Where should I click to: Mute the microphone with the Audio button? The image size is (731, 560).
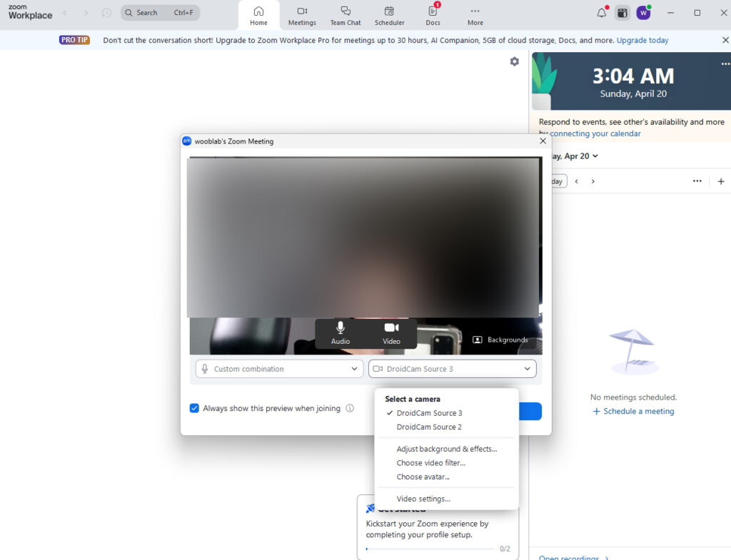[341, 333]
